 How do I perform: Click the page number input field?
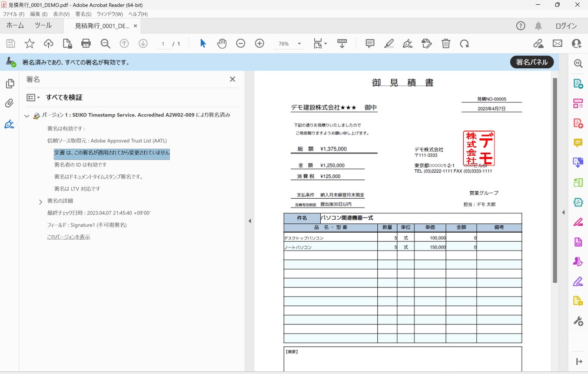(x=163, y=44)
